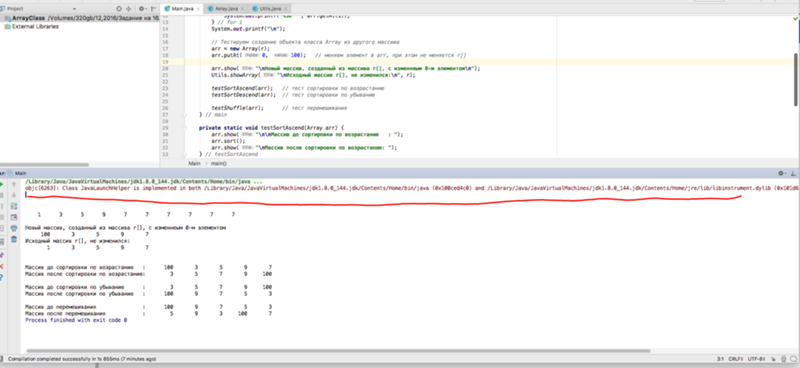Click the 'Compilation completed successfully' status message
The height and width of the screenshot is (368, 800).
click(82, 359)
